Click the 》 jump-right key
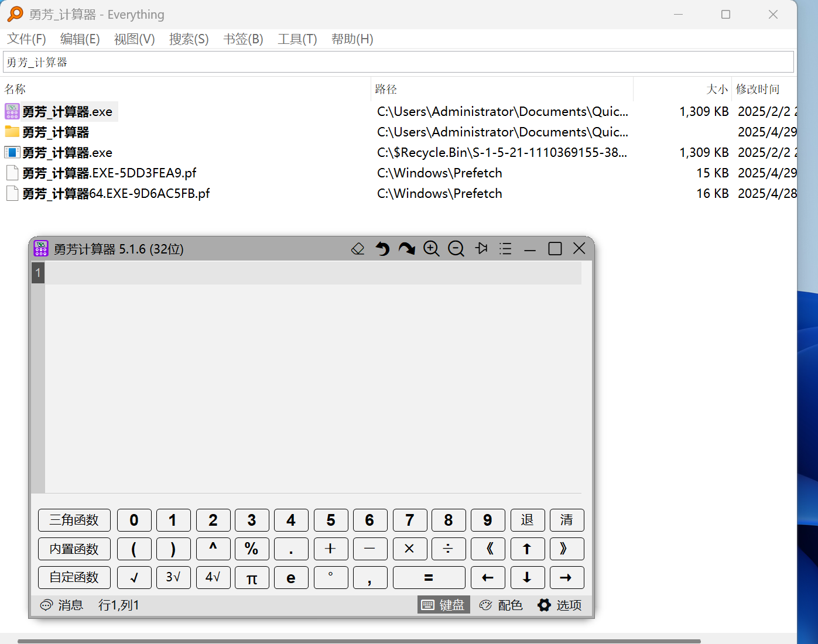818x644 pixels. click(x=567, y=549)
